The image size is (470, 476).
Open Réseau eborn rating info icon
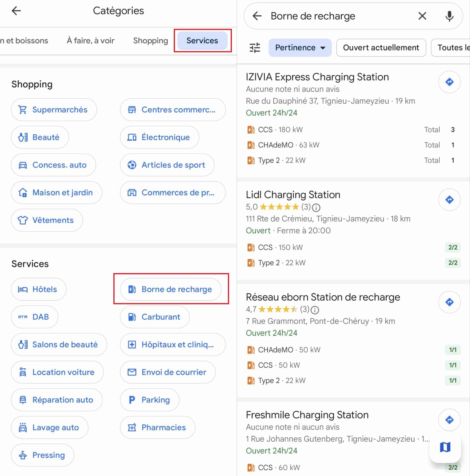315,310
